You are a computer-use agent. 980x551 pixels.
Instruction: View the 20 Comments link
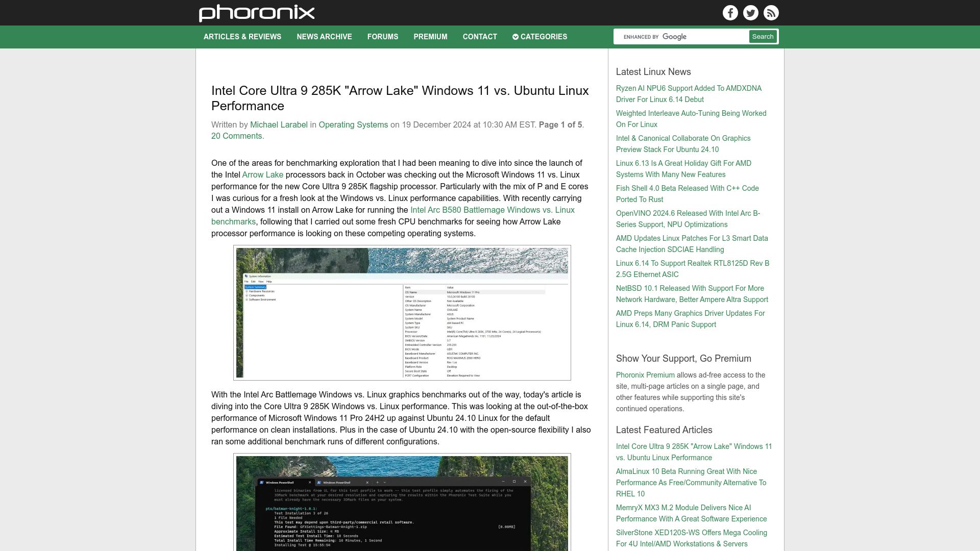[237, 136]
